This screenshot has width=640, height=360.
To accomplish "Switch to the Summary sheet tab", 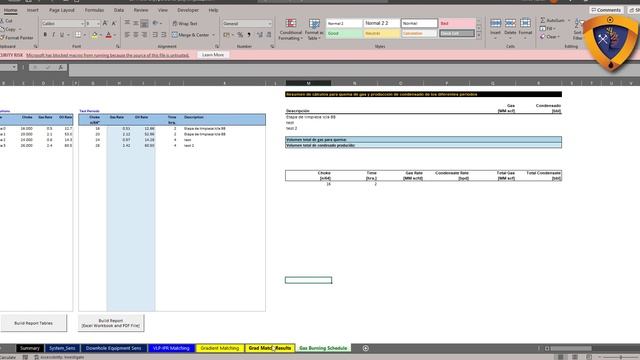I will tap(30, 348).
